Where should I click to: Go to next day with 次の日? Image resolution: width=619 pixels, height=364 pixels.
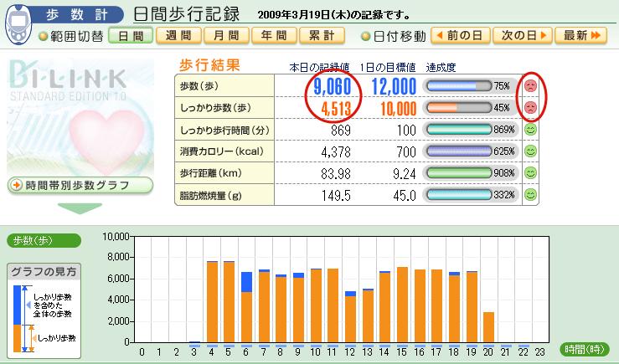[523, 36]
